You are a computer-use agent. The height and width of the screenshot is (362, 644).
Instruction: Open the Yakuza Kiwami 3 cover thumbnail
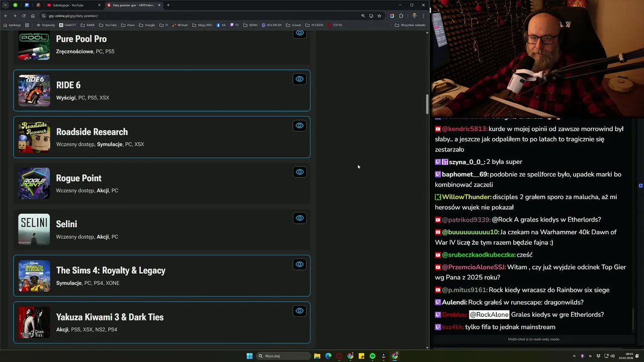click(34, 322)
